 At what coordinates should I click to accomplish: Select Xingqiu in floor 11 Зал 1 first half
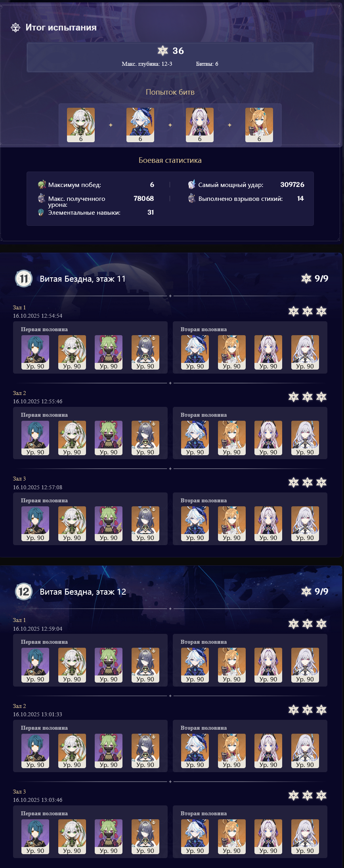[x=35, y=353]
